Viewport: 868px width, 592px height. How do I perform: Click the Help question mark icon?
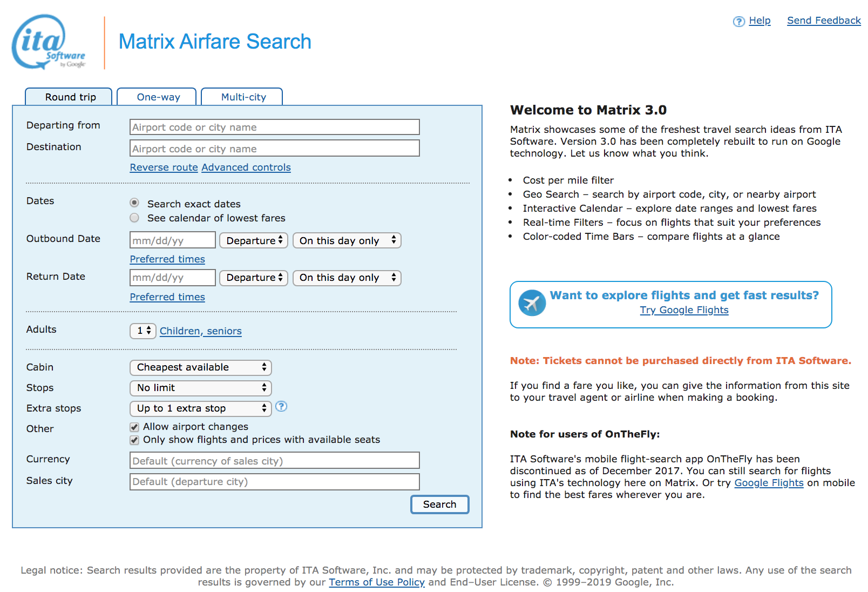[738, 22]
